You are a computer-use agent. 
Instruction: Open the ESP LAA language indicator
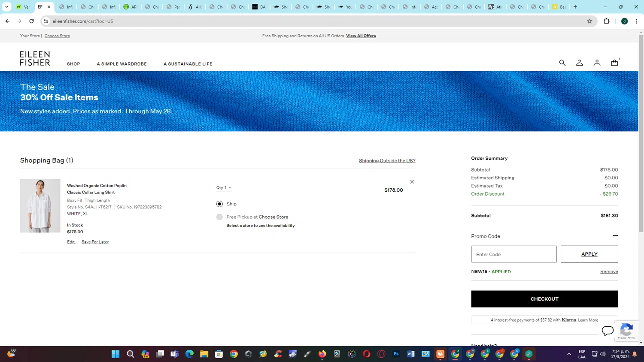582,354
